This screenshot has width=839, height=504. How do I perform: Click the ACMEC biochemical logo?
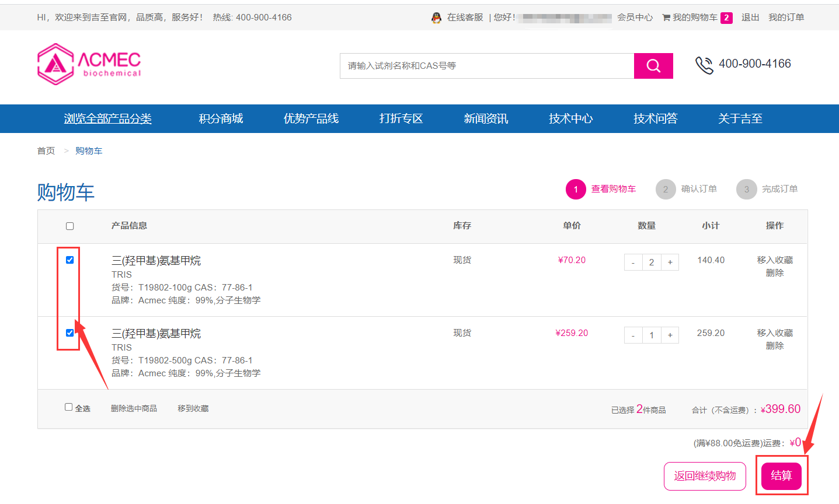click(x=89, y=64)
